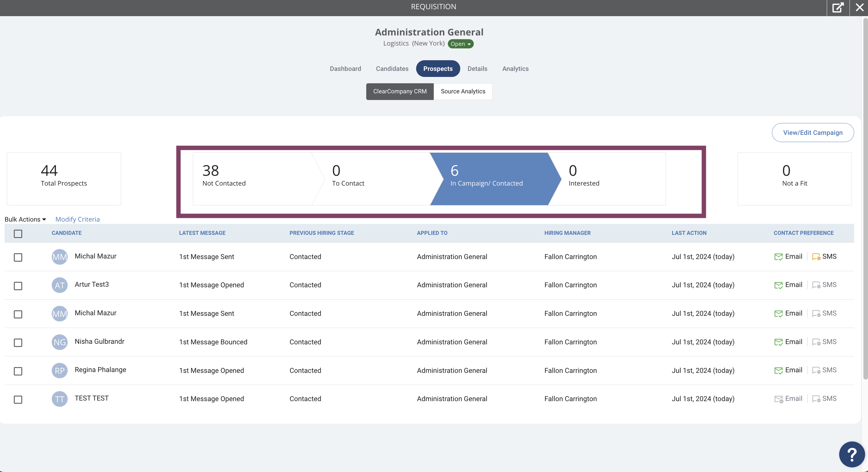Click Michal Mazur's MM avatar in first row

[60, 256]
